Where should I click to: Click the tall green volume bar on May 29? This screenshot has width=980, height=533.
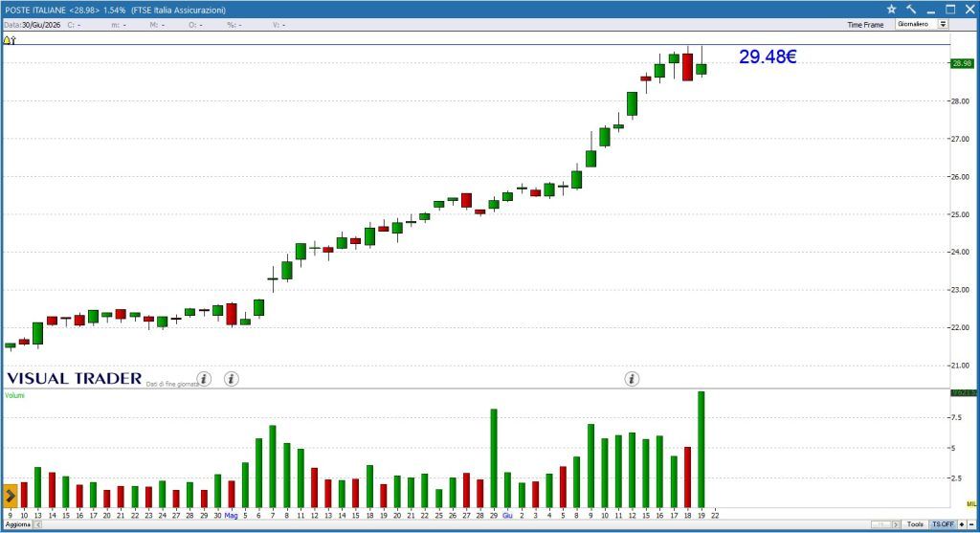coord(494,458)
